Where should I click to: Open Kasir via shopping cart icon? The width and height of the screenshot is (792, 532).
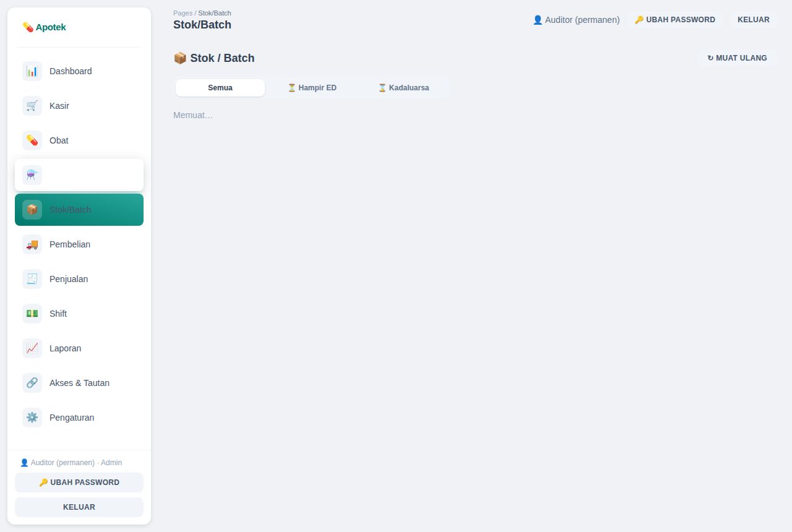click(32, 106)
